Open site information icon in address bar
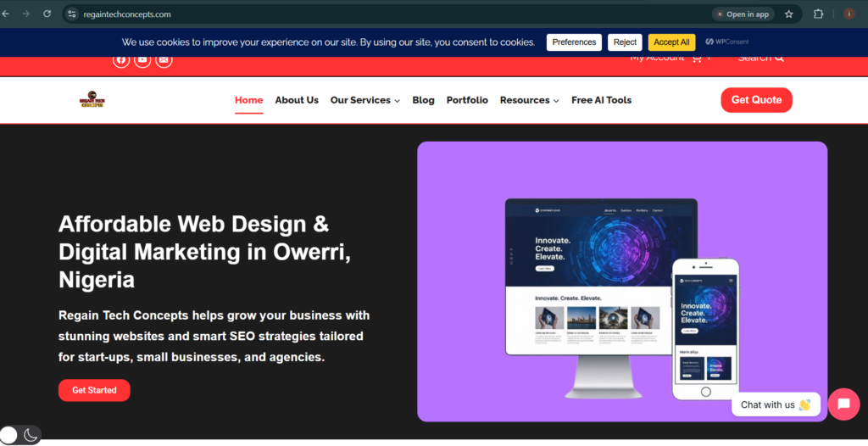The image size is (868, 446). click(x=71, y=14)
